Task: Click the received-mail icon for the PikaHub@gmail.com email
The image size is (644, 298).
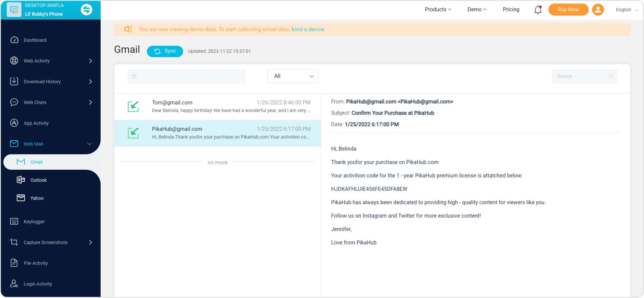Action: tap(133, 133)
